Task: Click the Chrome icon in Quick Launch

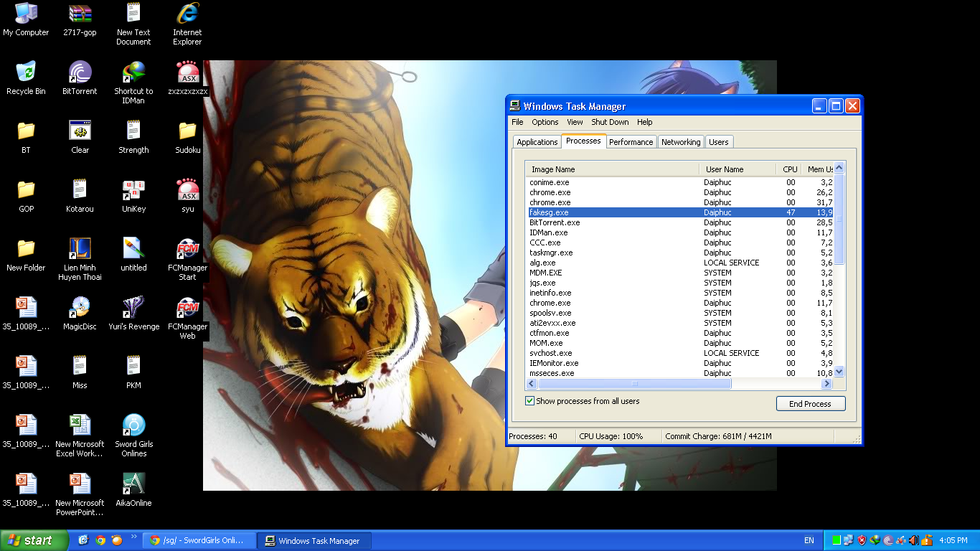Action: coord(100,540)
